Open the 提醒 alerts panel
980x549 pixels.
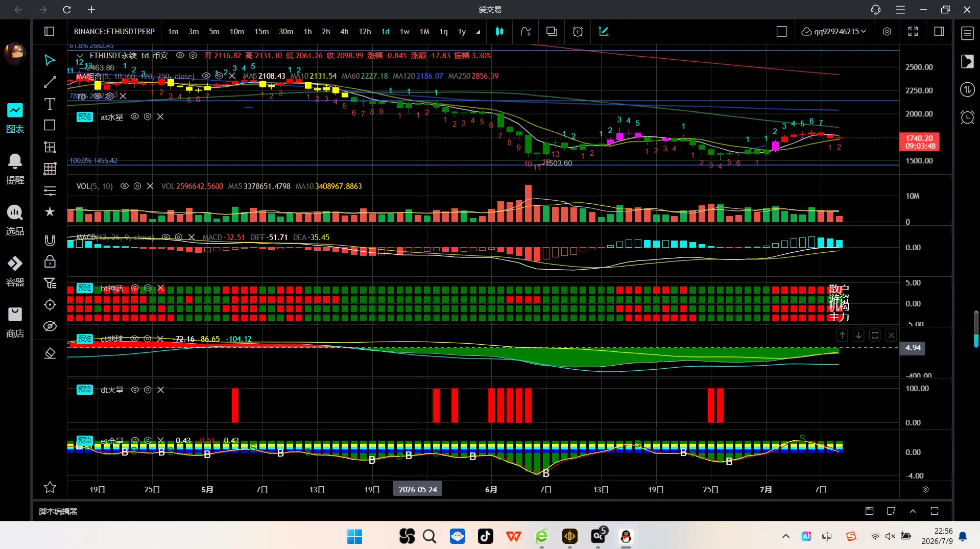pyautogui.click(x=15, y=169)
